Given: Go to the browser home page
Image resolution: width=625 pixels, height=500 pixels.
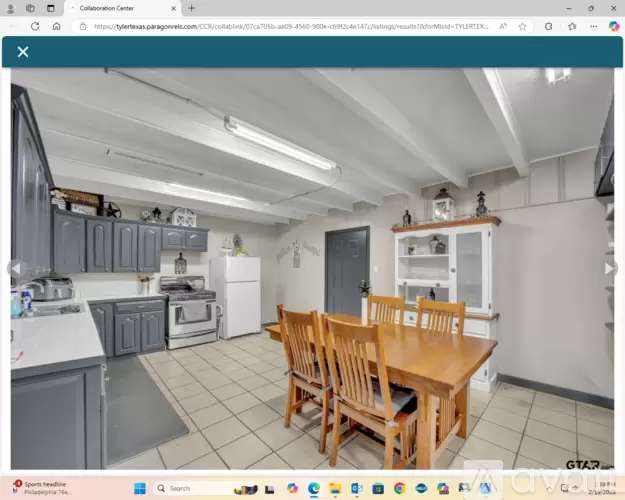Looking at the screenshot, I should pos(57,26).
